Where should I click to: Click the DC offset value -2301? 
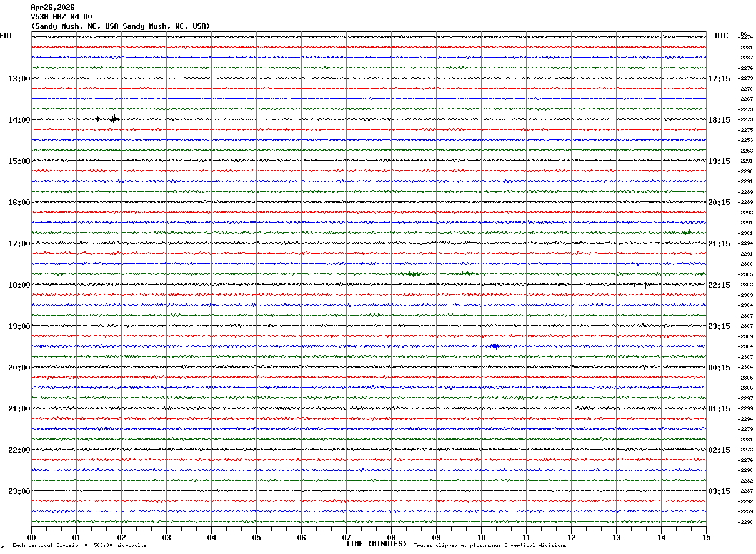(746, 233)
